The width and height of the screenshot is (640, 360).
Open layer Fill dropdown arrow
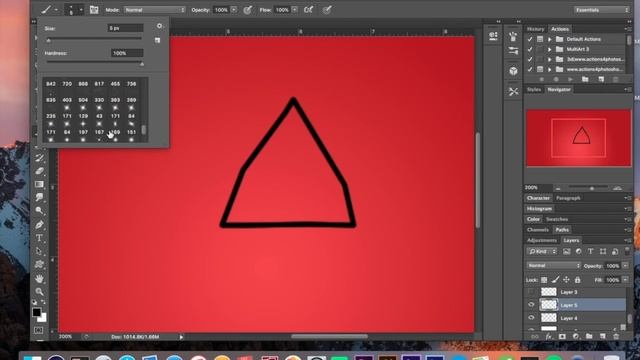click(625, 280)
